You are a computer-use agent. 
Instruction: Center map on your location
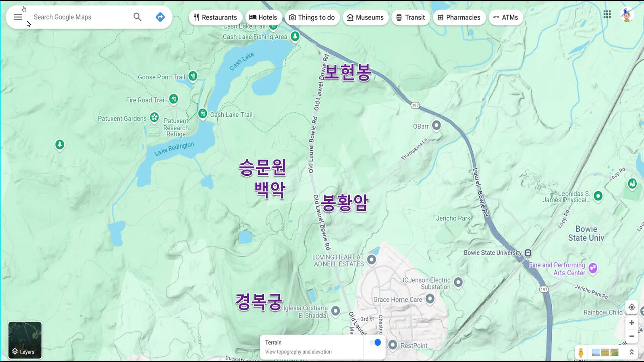pos(632,307)
